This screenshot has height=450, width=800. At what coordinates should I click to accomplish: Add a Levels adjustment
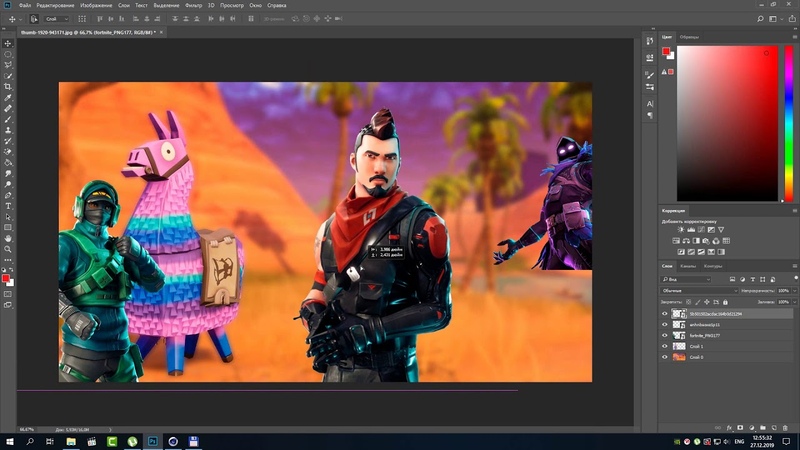click(x=691, y=230)
